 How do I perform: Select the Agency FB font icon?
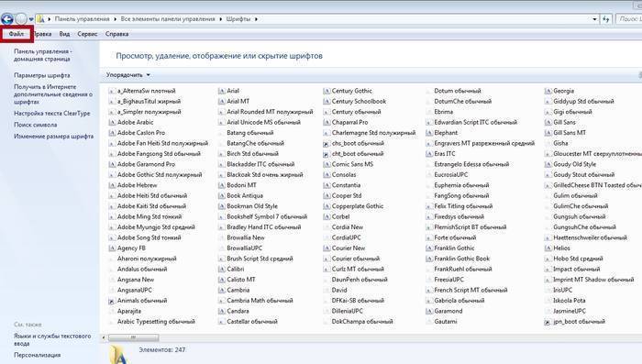[x=112, y=248]
